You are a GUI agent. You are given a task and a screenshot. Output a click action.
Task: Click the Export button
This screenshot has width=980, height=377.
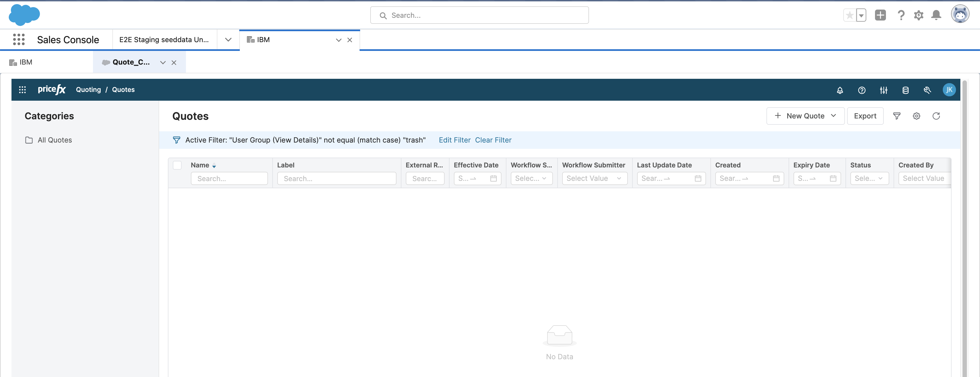click(865, 116)
